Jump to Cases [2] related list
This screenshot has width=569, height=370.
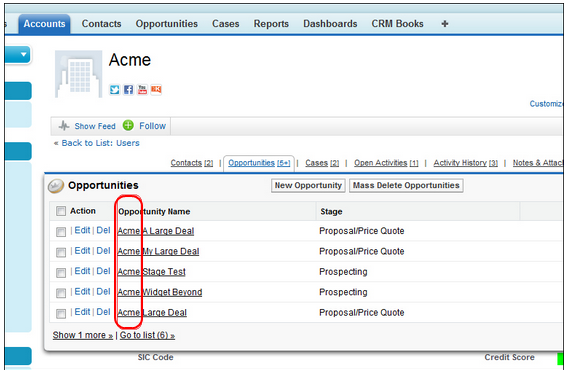(322, 163)
